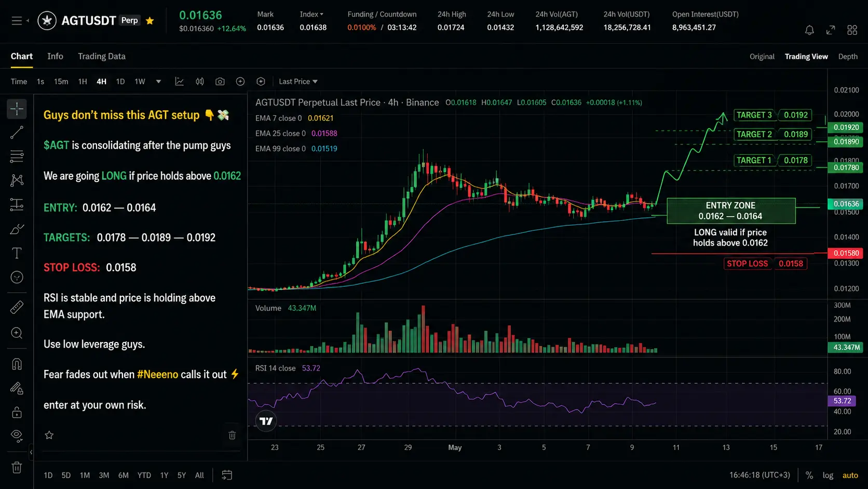Viewport: 868px width, 489px height.
Task: Toggle stay-in-drawing-mode pencil lock
Action: tap(17, 389)
